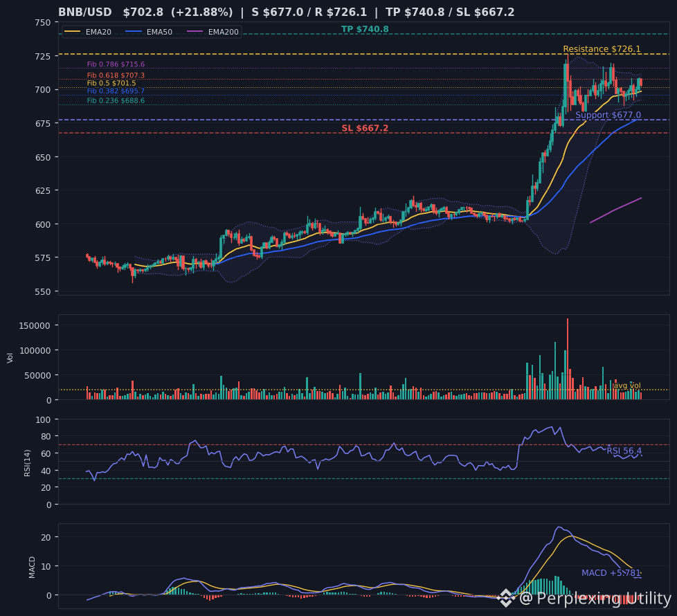Screen dimensions: 677x616
Task: Click the 20 tick on the MACD axis
Action: click(x=46, y=537)
